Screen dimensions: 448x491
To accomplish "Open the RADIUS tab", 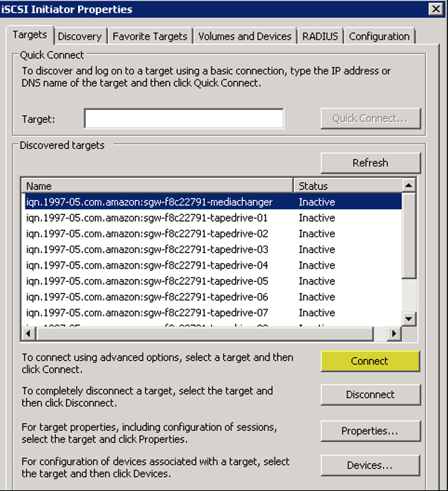I will click(320, 36).
